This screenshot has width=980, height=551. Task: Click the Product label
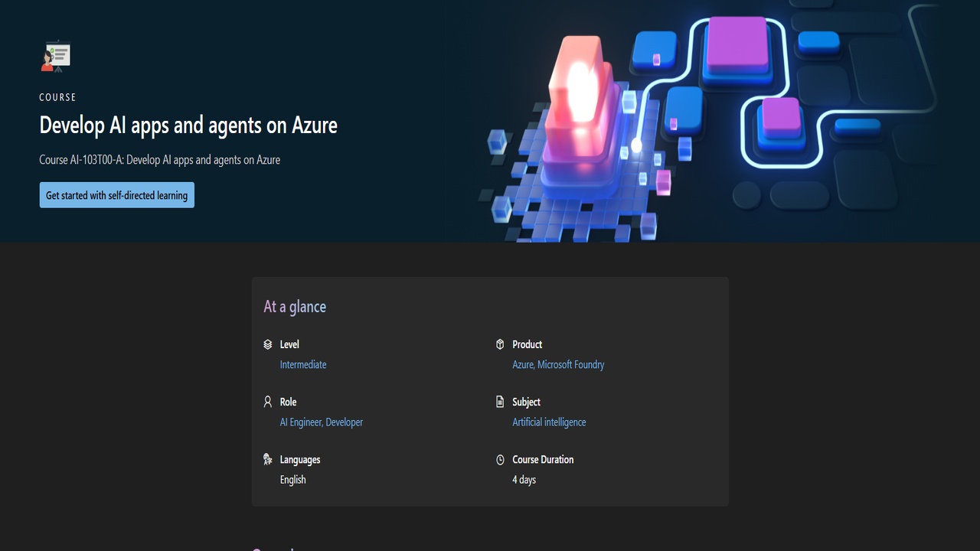pos(528,344)
